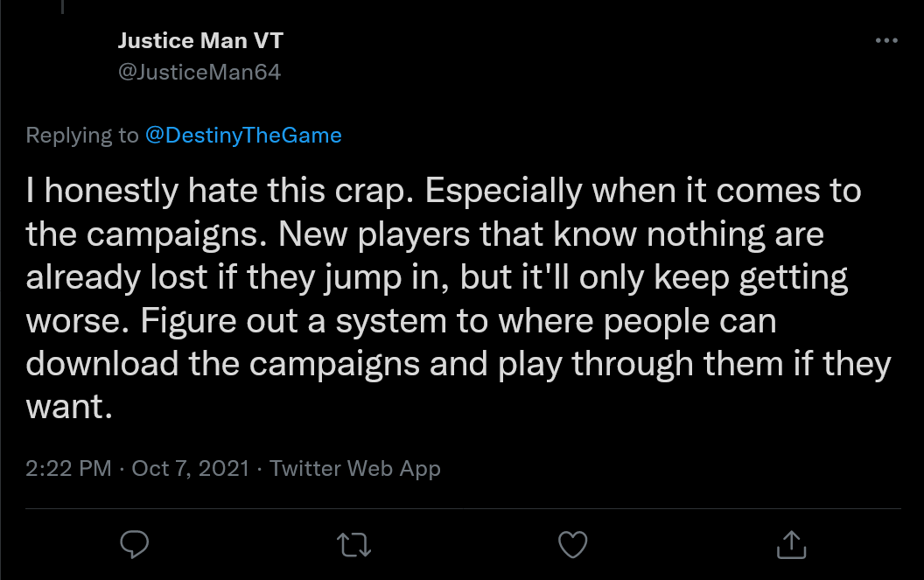The width and height of the screenshot is (924, 580).
Task: Click the final word 'want.' in the tweet
Action: (x=69, y=408)
